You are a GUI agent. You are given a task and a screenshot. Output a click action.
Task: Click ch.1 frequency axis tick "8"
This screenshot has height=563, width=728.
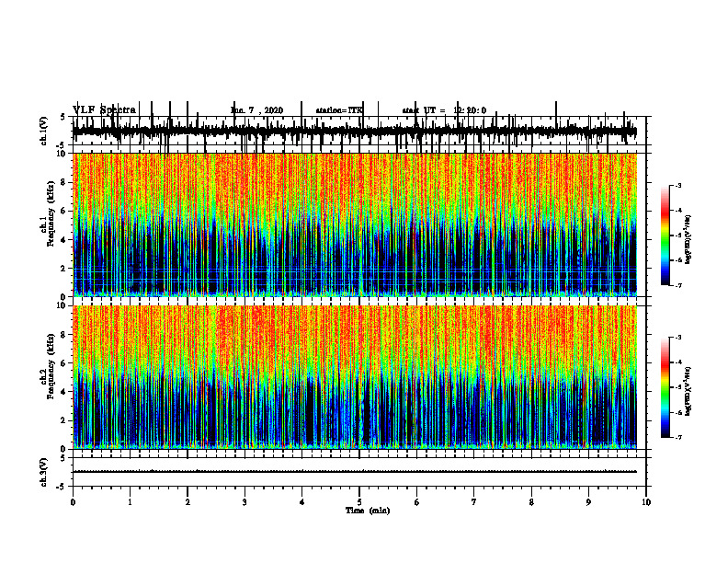[63, 182]
